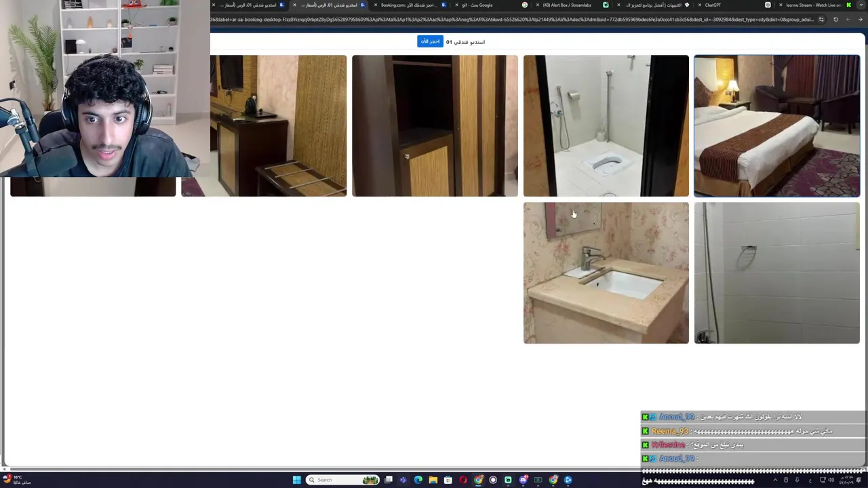Open the green app icon on taskbar
This screenshot has height=488, width=868.
[x=508, y=480]
